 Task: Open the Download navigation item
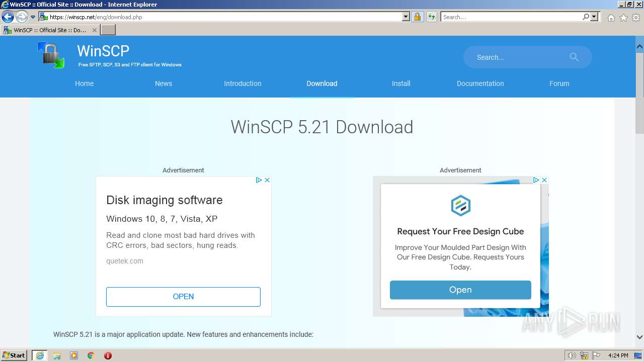(322, 83)
